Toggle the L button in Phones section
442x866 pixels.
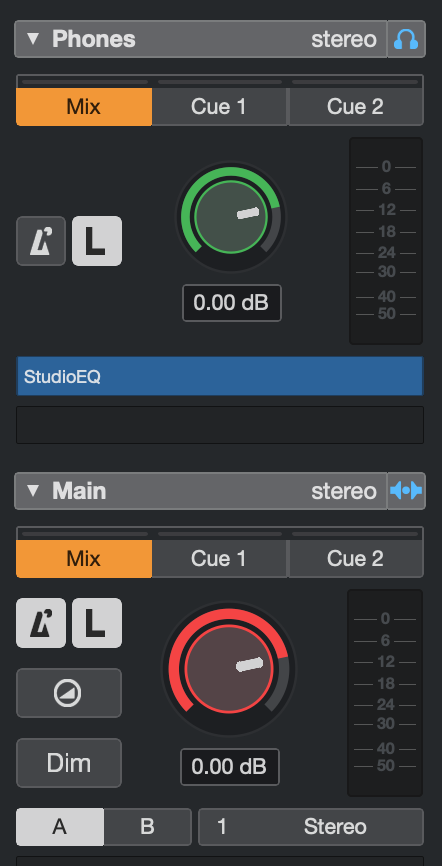(97, 241)
